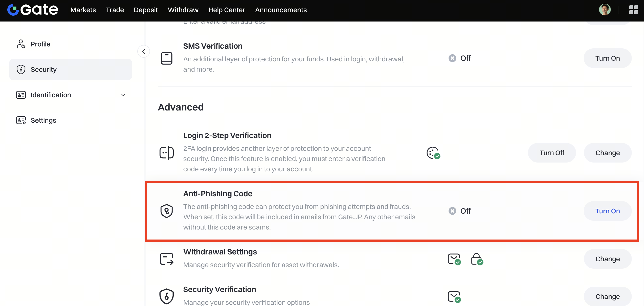The height and width of the screenshot is (306, 644).
Task: Change Login 2-Step Verification method
Action: 607,153
